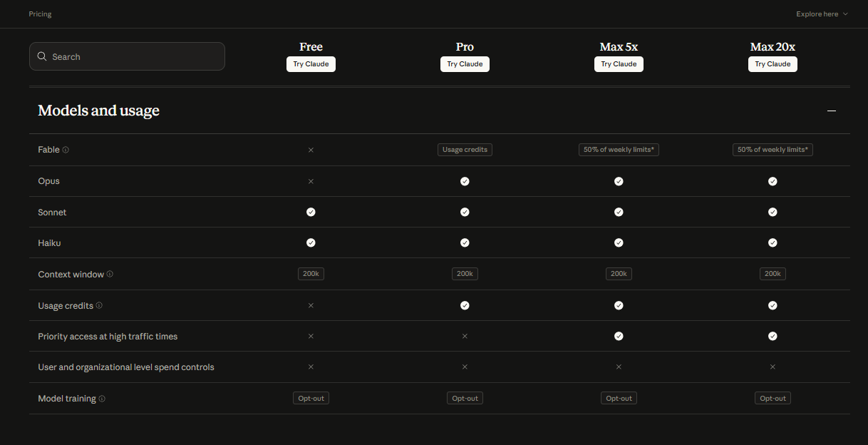Click the Opt-out badge under Max 20x
This screenshot has height=445, width=868.
773,399
